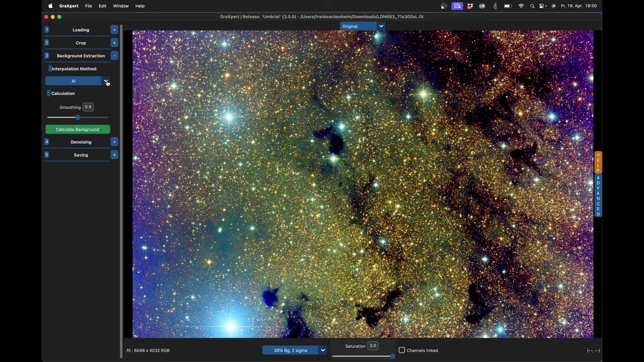
Task: Expand the Saving section
Action: [114, 155]
